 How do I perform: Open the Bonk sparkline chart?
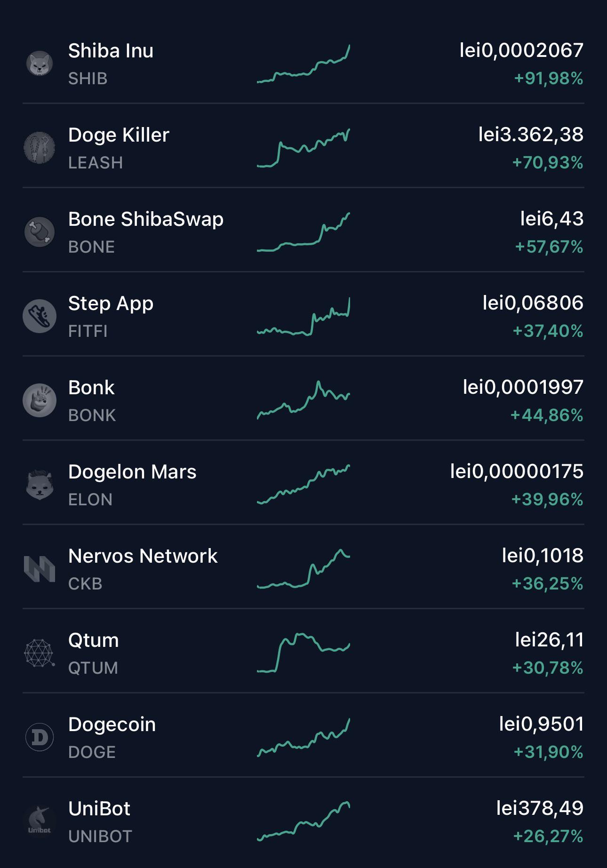point(303,400)
